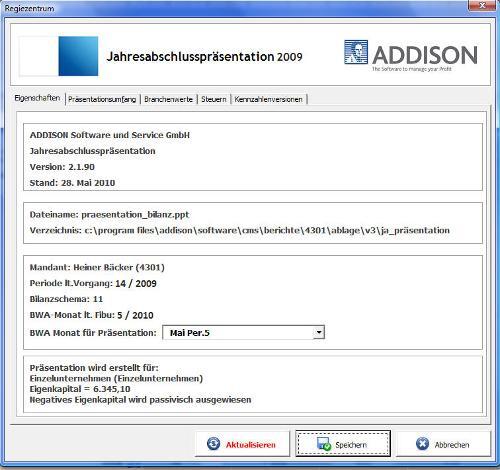
Task: Click the Jahresabschlusspräsentation 2009 heading
Action: [x=204, y=56]
